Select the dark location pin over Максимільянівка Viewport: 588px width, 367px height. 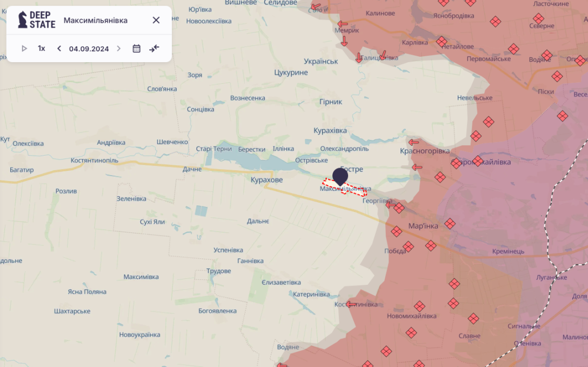click(x=340, y=177)
